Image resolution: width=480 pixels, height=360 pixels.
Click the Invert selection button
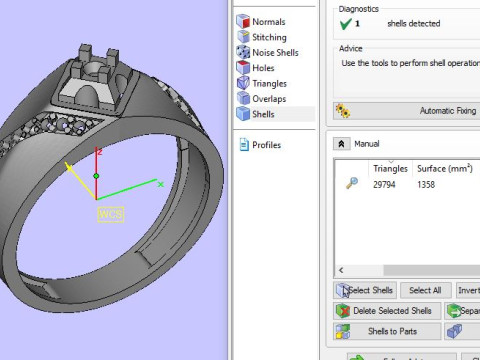[468, 290]
